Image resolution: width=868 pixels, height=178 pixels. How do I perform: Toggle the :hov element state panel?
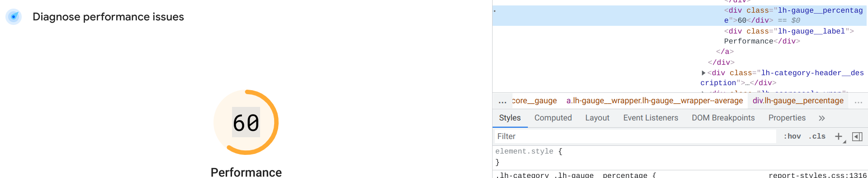(x=792, y=136)
